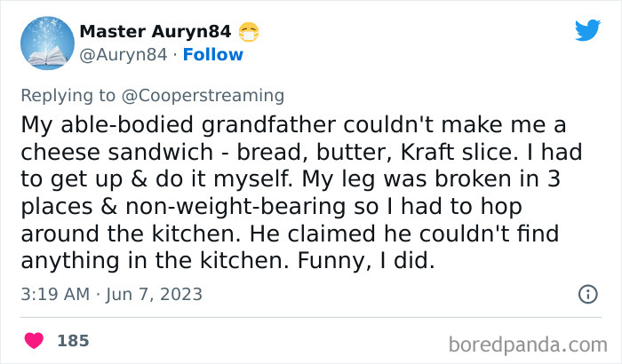Open the tweet info circle icon
Screen dimensions: 622x364
point(586,294)
